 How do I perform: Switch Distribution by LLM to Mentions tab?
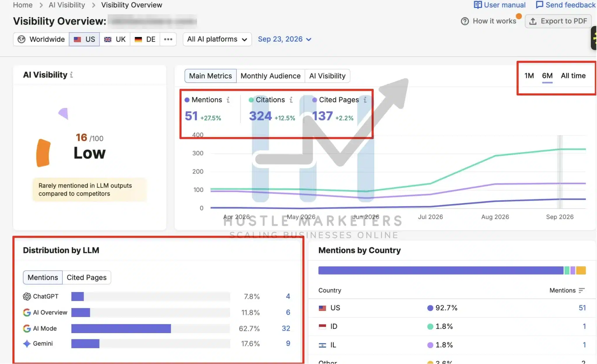click(x=43, y=278)
